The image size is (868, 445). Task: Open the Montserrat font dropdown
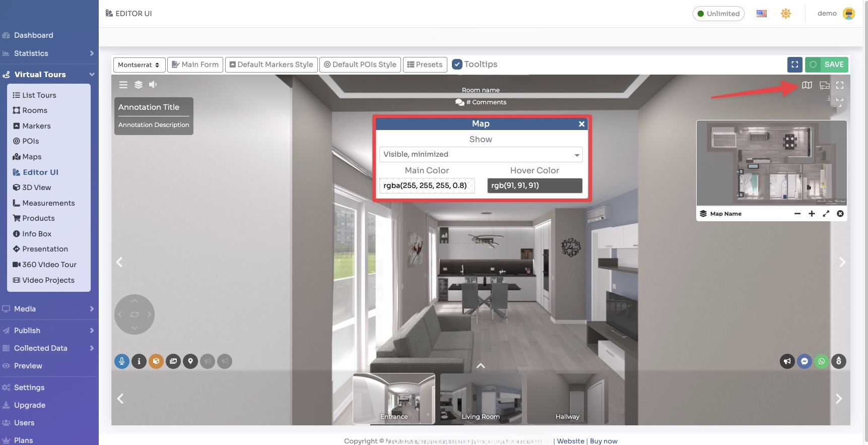pos(139,65)
